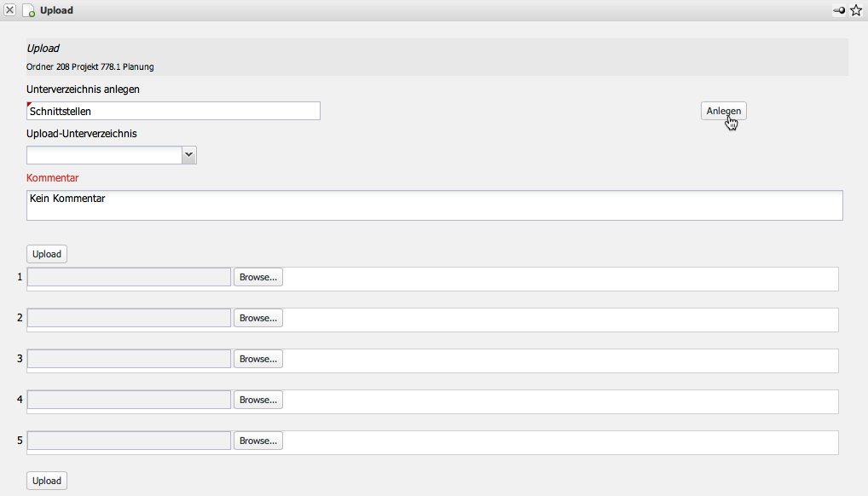
Task: Click the Upload document icon in the header
Action: click(28, 11)
